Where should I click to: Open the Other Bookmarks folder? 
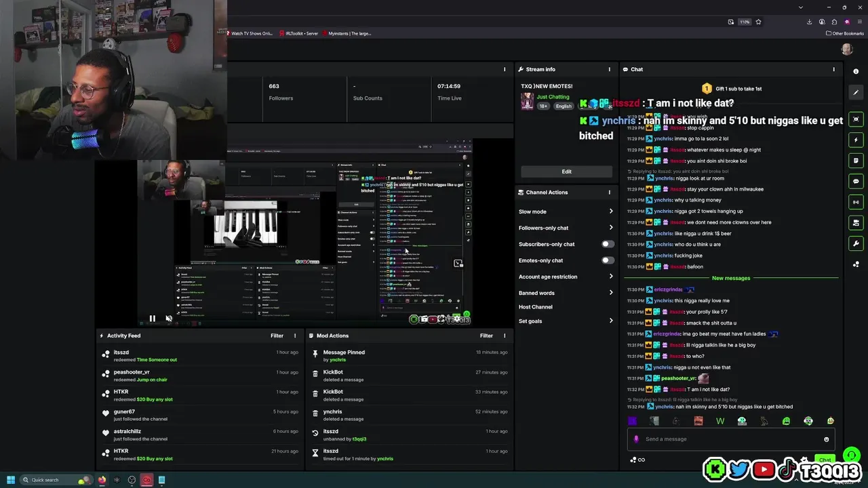click(845, 33)
